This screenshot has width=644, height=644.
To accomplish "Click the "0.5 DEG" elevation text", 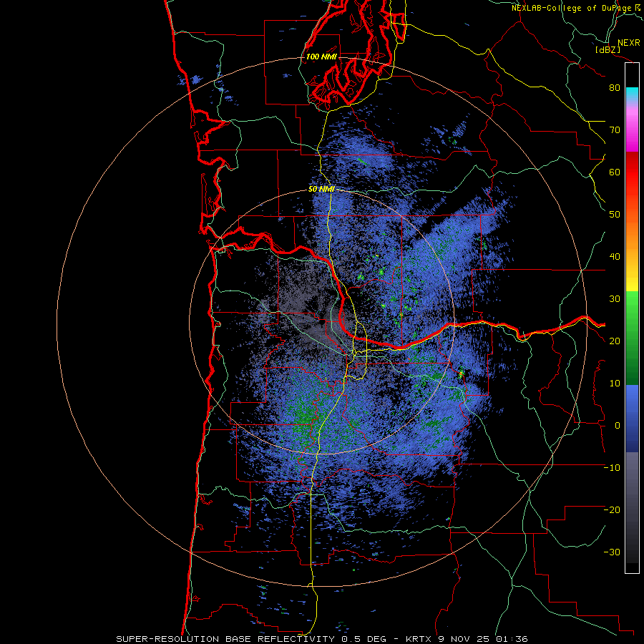I will (364, 639).
